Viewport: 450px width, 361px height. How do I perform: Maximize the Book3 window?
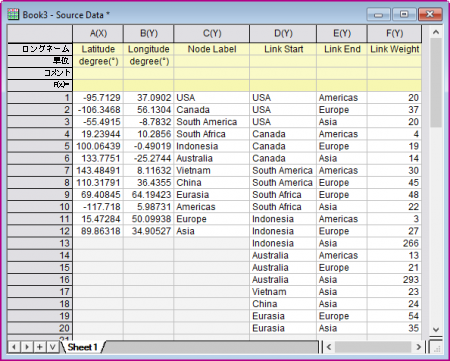pos(404,15)
